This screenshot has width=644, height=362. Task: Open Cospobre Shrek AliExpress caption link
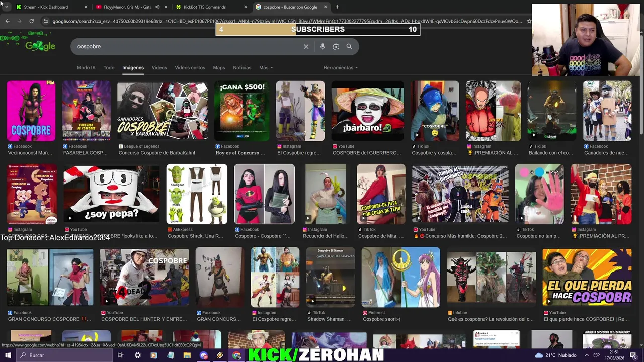click(195, 236)
